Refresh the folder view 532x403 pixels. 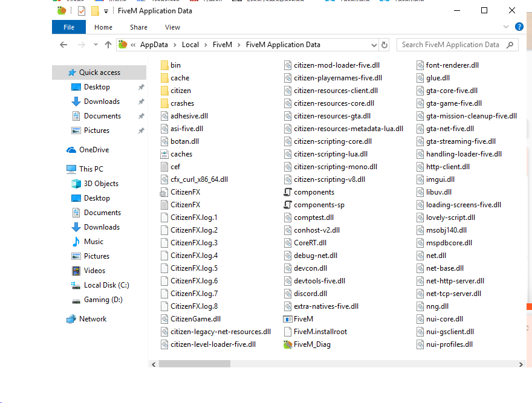point(384,45)
